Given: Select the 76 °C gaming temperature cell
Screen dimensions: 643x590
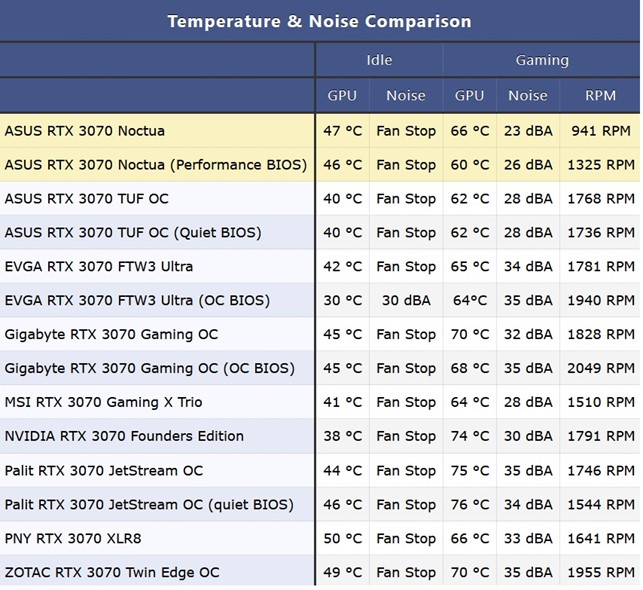Looking at the screenshot, I should [x=470, y=505].
